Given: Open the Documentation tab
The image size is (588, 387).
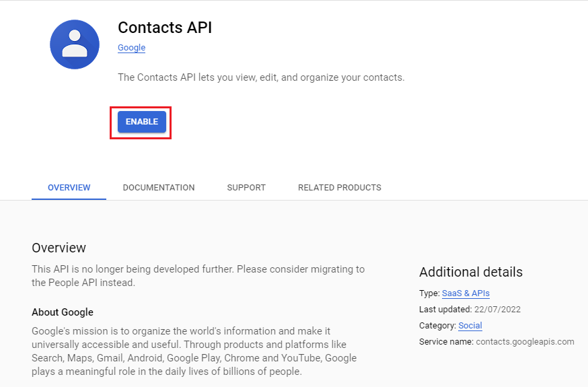Looking at the screenshot, I should (x=159, y=188).
